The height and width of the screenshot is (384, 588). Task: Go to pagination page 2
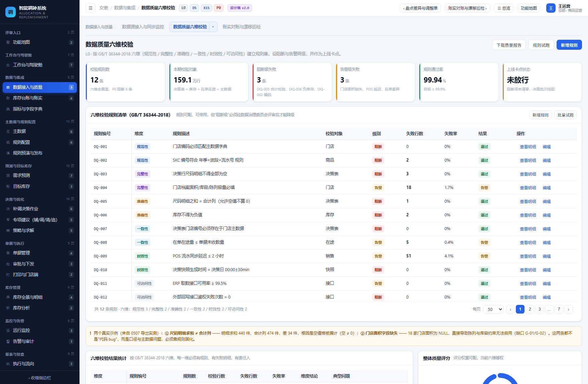pos(530,309)
